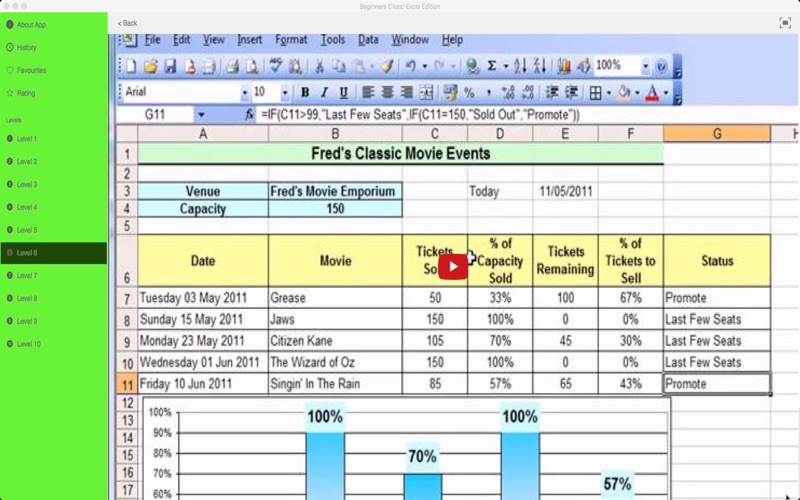Select Level 10 in sidebar

(x=23, y=344)
